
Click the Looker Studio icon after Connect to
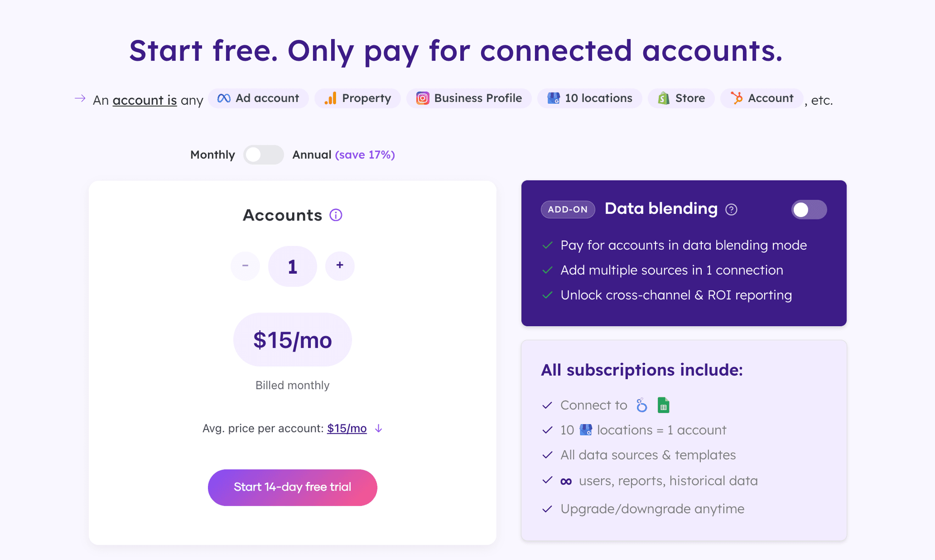coord(642,405)
